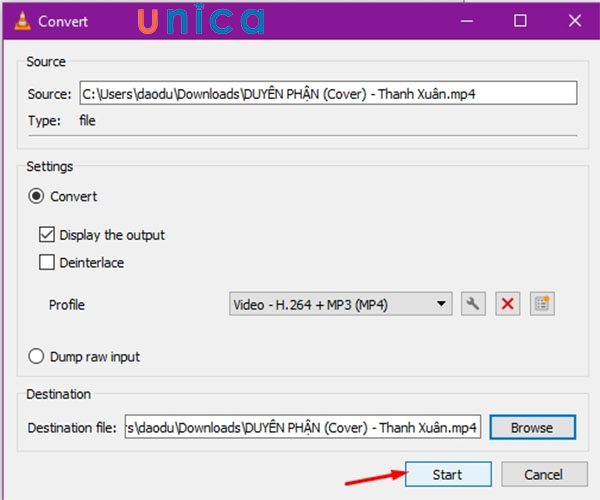The image size is (600, 500).
Task: Select the Convert radio button
Action: point(36,196)
